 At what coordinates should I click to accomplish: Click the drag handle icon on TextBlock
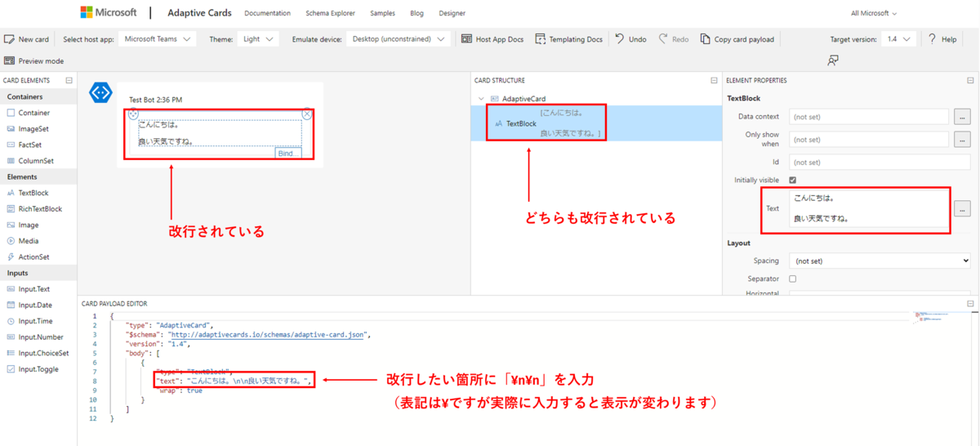133,114
